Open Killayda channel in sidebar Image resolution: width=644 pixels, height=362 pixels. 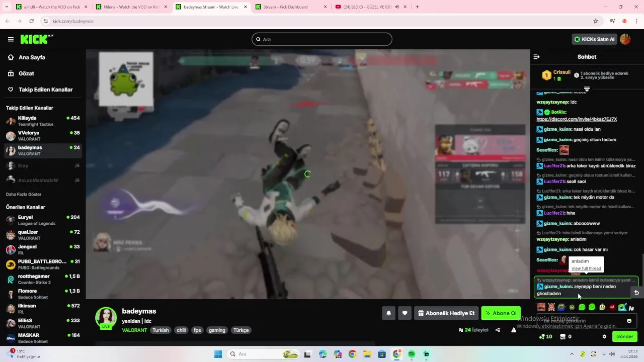point(43,121)
